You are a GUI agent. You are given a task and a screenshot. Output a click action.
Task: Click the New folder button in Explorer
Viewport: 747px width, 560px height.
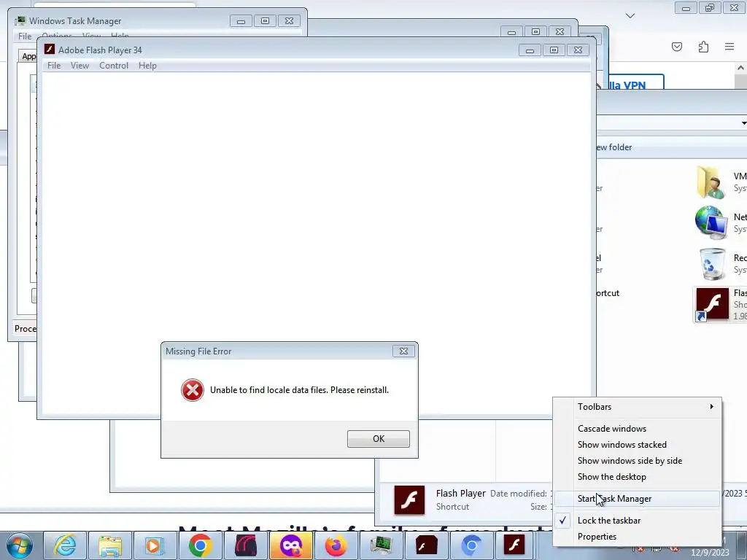pyautogui.click(x=614, y=147)
